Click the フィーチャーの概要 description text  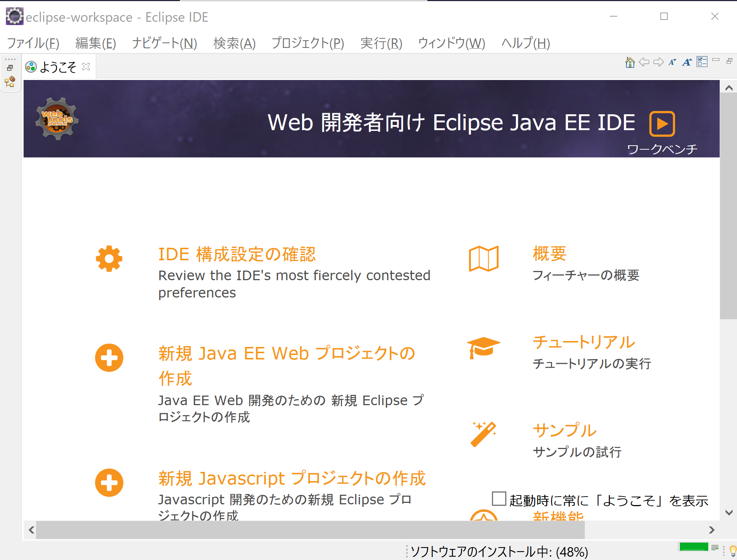(586, 275)
